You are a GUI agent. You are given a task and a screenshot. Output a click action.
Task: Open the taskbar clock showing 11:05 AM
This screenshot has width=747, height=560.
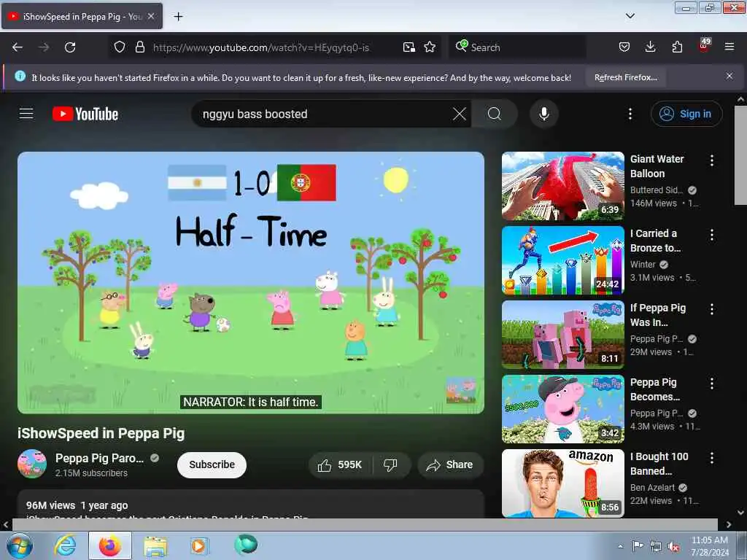tap(709, 546)
